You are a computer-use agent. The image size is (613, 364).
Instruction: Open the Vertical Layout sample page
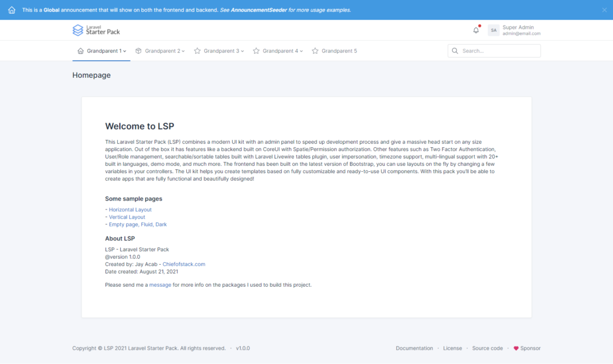click(x=127, y=217)
